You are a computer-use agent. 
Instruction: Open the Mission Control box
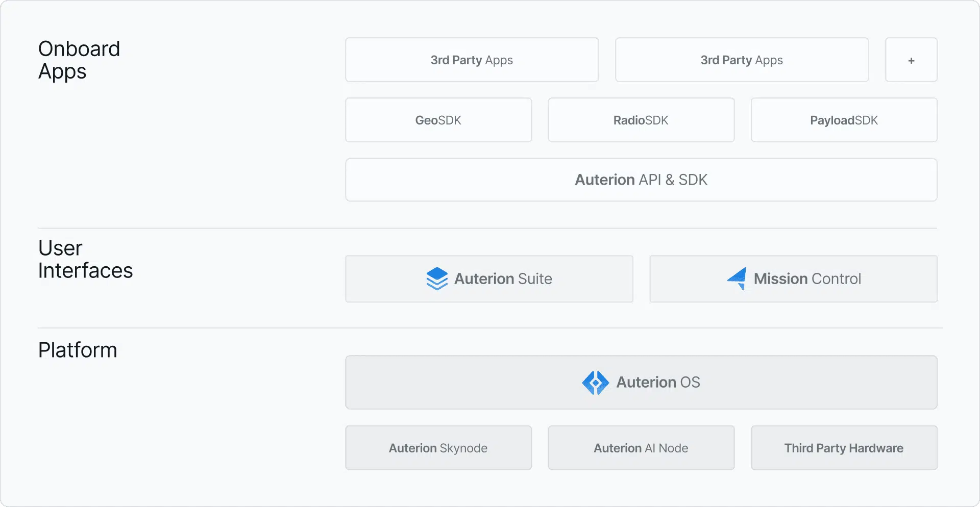(794, 278)
